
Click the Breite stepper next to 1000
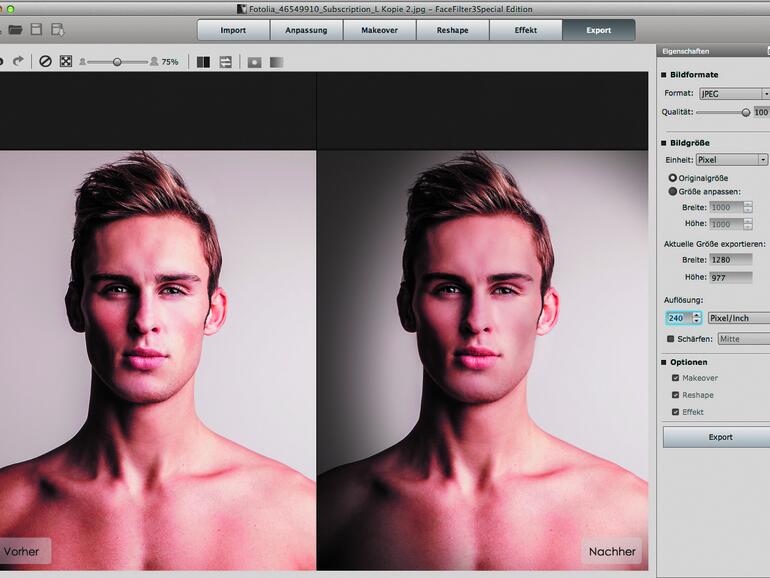(x=747, y=207)
